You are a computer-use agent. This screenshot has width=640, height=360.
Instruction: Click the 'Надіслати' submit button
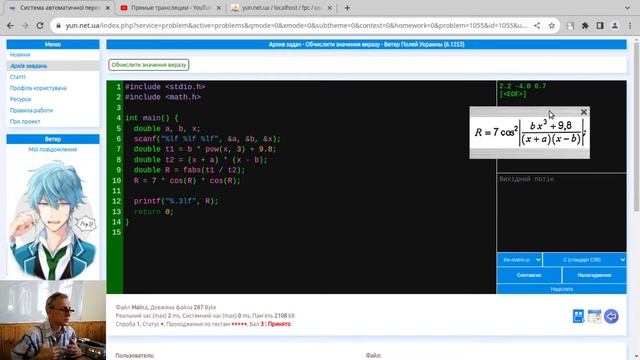coord(562,289)
